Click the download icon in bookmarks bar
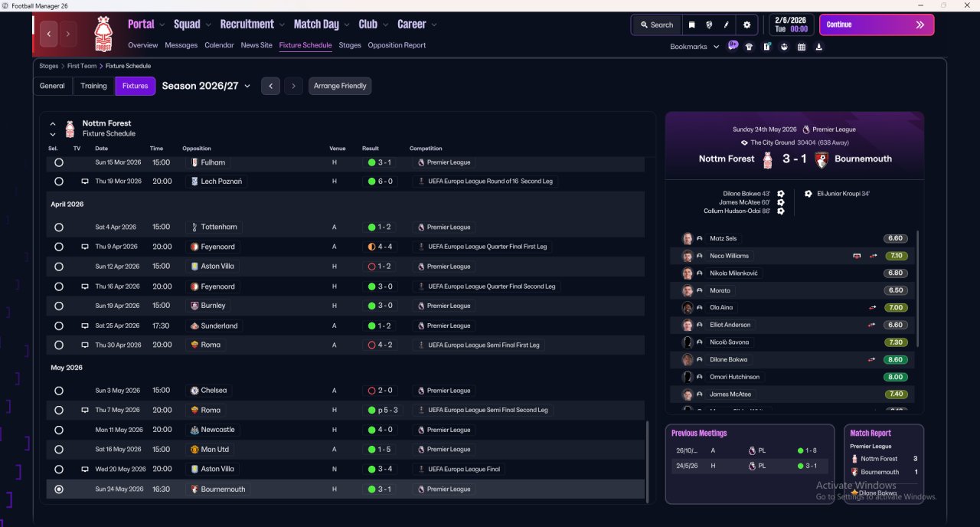Screen dimensions: 980x527 point(819,47)
